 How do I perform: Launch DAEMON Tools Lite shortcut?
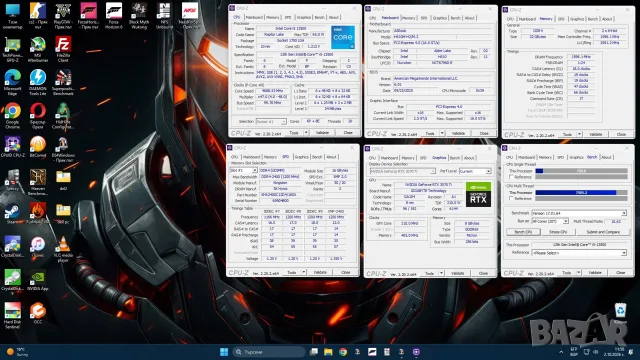tap(38, 83)
